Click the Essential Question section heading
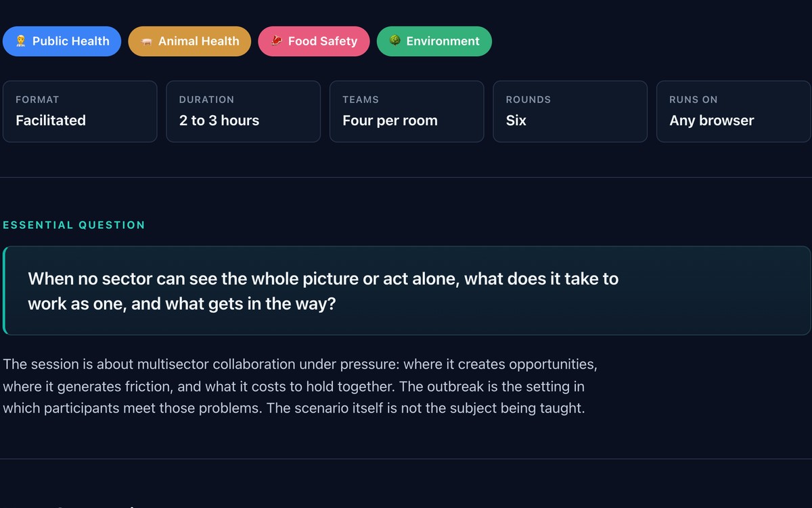The height and width of the screenshot is (508, 812). pos(74,225)
